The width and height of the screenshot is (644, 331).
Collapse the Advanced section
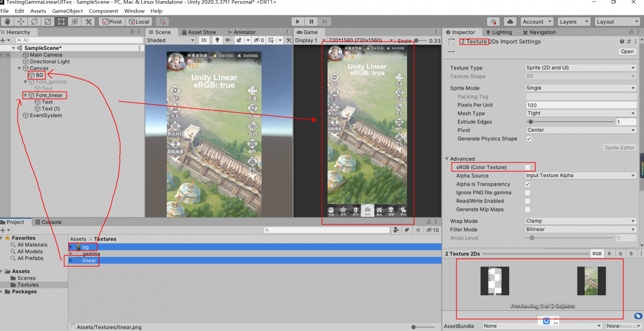click(447, 159)
